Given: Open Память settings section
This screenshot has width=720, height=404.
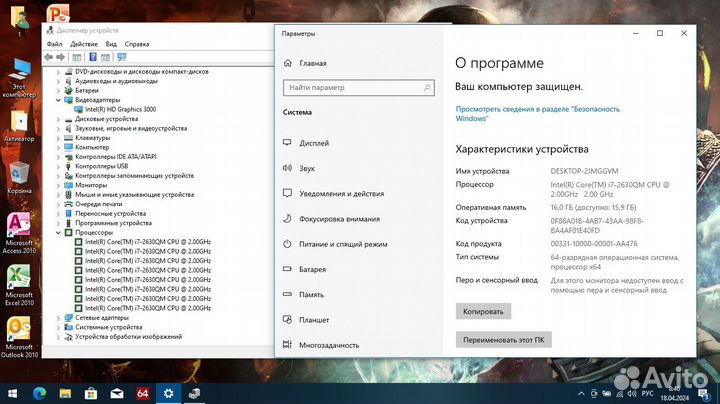Looking at the screenshot, I should [311, 295].
